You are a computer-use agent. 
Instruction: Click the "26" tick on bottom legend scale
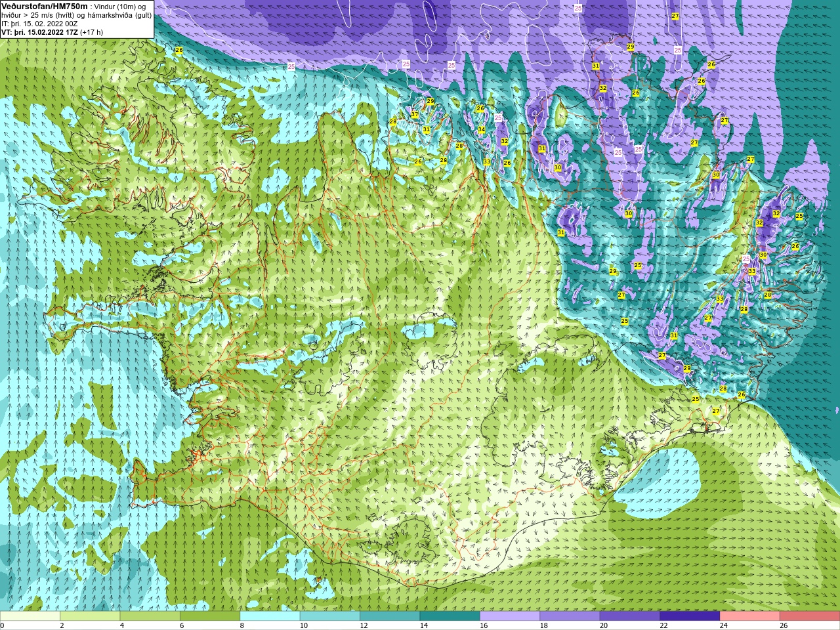(784, 625)
